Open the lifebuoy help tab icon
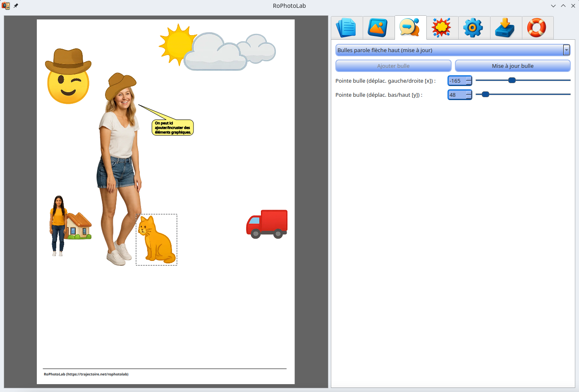This screenshot has width=579, height=392. 537,28
